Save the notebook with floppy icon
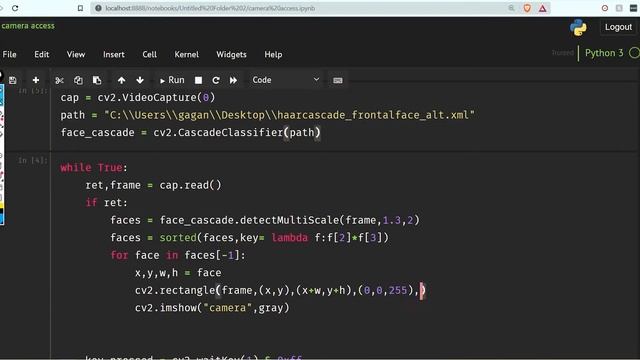The width and height of the screenshot is (640, 360). click(x=13, y=80)
